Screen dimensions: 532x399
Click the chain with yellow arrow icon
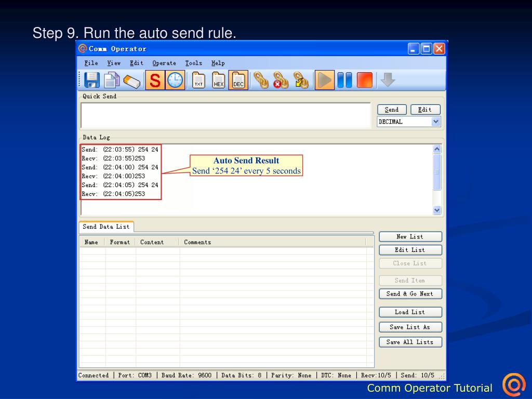point(301,81)
